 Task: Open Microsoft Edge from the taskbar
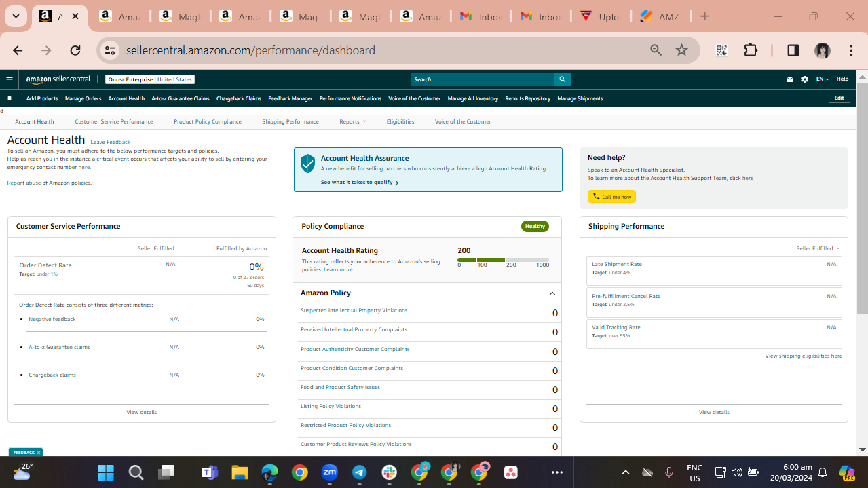point(270,472)
